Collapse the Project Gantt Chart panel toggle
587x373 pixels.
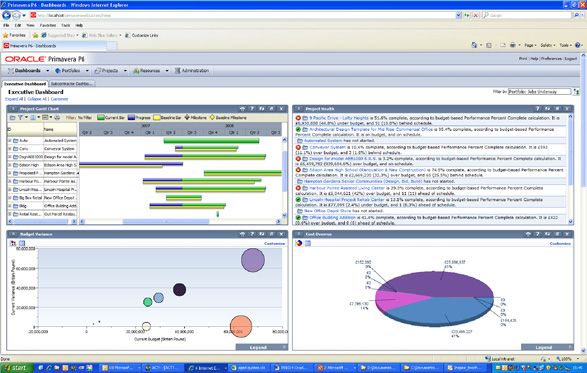tap(13, 109)
